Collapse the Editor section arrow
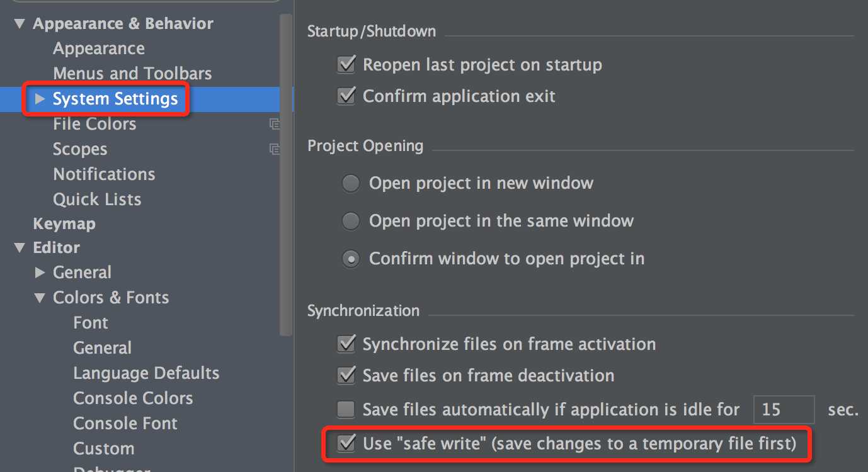 [x=20, y=248]
